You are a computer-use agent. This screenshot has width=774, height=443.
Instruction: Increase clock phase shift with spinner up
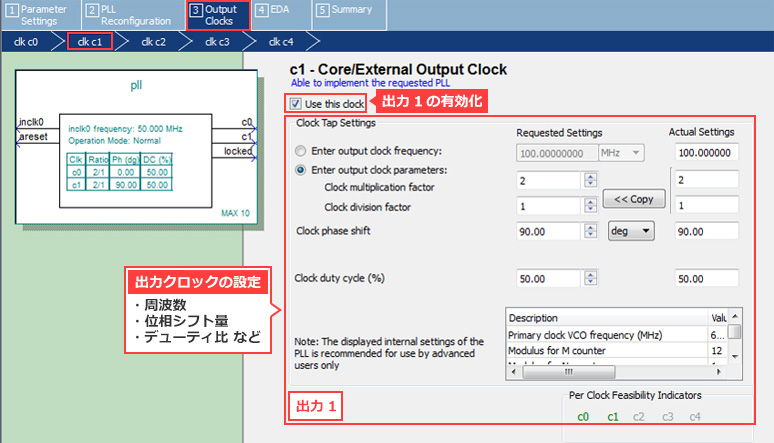pos(589,227)
